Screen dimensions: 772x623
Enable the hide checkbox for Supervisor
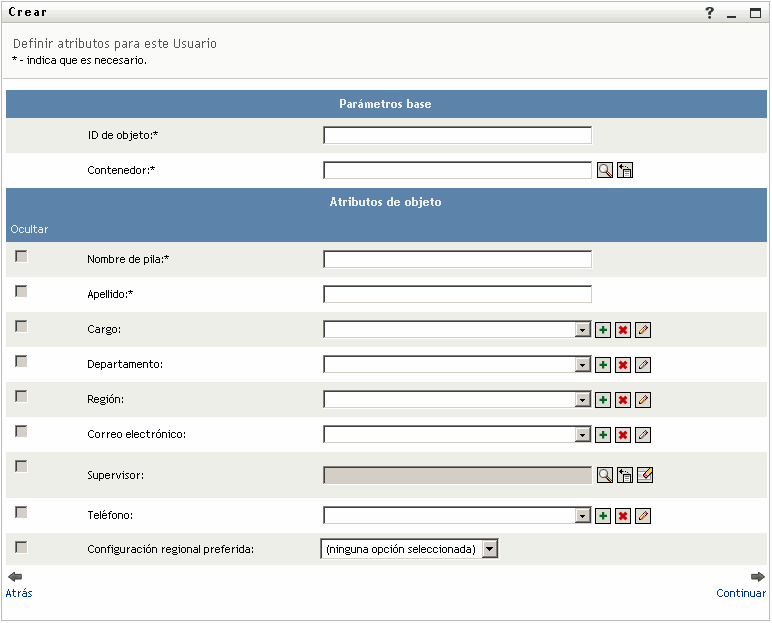(21, 467)
